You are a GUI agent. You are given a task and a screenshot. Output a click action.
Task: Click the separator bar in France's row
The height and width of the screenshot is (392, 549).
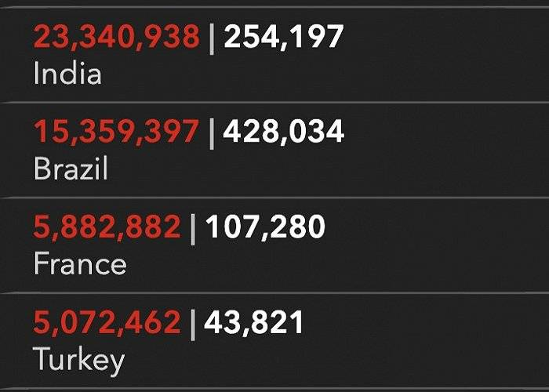coord(193,230)
